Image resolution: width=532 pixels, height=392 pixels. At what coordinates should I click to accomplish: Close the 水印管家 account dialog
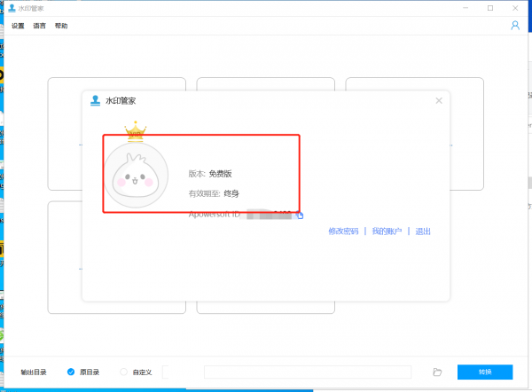(439, 100)
